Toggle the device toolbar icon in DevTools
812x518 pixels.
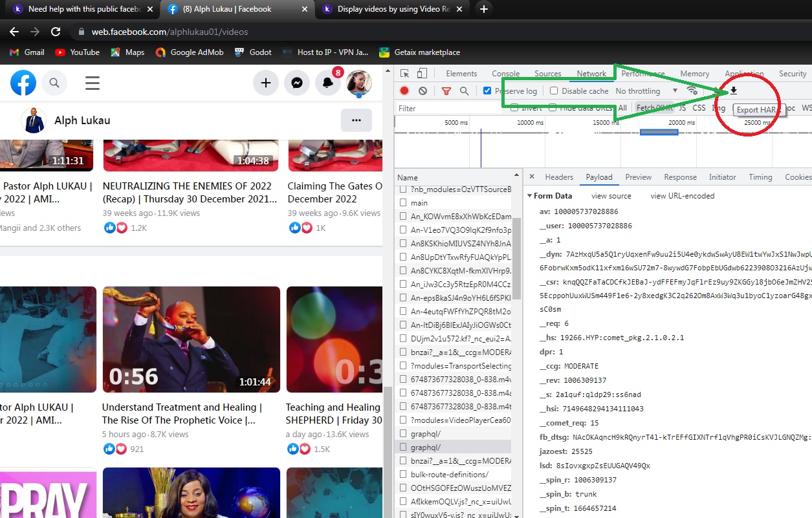click(422, 74)
